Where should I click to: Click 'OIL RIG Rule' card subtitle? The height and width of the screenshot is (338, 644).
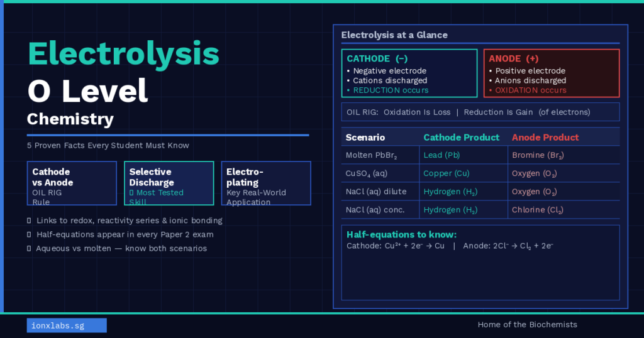point(47,197)
